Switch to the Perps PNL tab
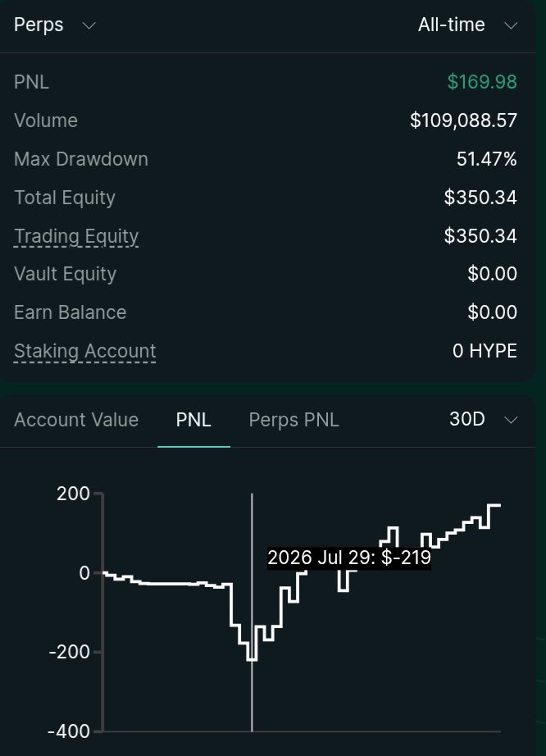Image resolution: width=546 pixels, height=756 pixels. click(x=294, y=420)
